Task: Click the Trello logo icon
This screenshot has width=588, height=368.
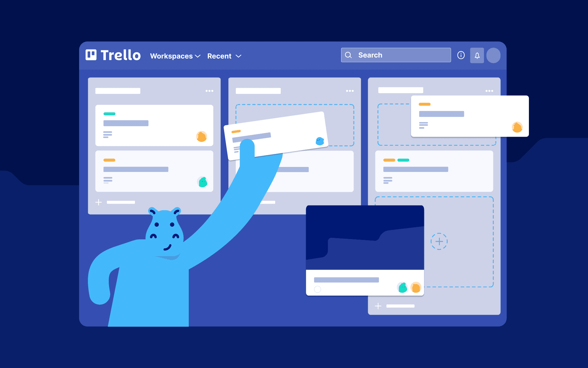Action: point(91,56)
